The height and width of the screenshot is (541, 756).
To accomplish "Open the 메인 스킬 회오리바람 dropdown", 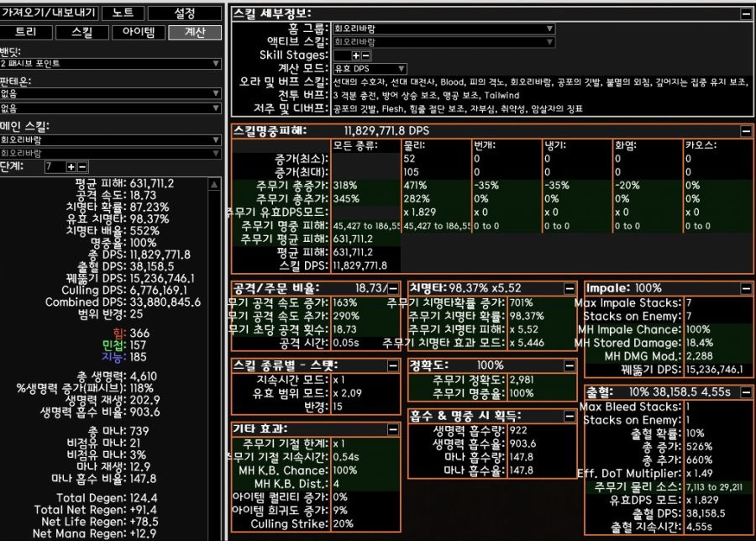I will pos(110,139).
